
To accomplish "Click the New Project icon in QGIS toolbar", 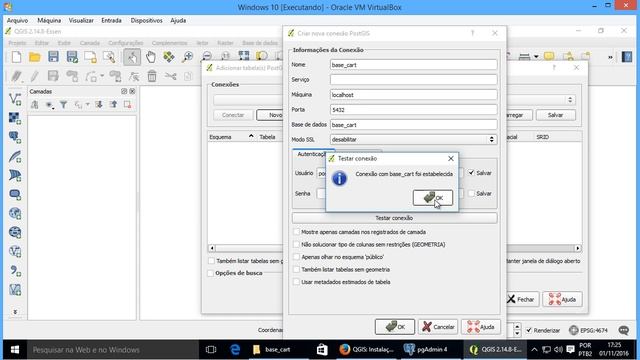I will coord(16,57).
